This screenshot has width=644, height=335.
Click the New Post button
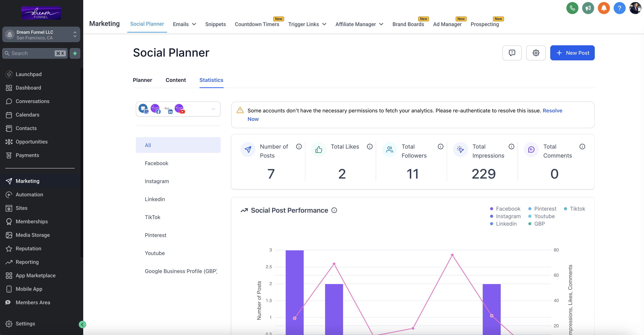(572, 53)
